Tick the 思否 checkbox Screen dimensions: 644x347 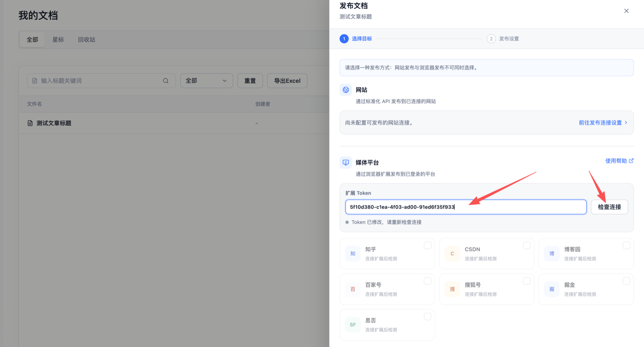(x=427, y=316)
